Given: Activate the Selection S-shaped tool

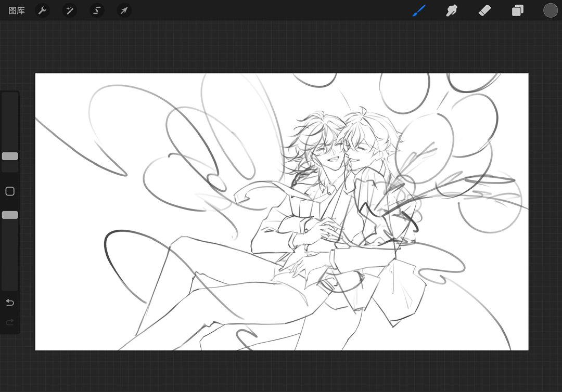Looking at the screenshot, I should pos(97,10).
